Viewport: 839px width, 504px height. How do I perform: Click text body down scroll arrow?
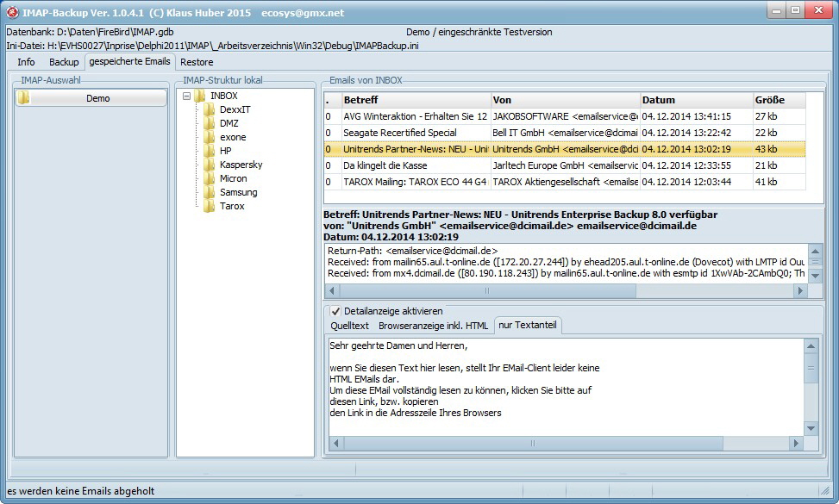coord(811,428)
